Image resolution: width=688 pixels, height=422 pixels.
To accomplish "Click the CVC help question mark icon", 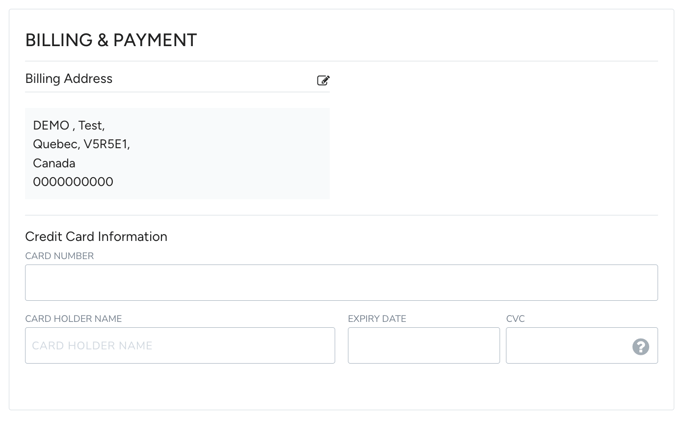I will (640, 346).
